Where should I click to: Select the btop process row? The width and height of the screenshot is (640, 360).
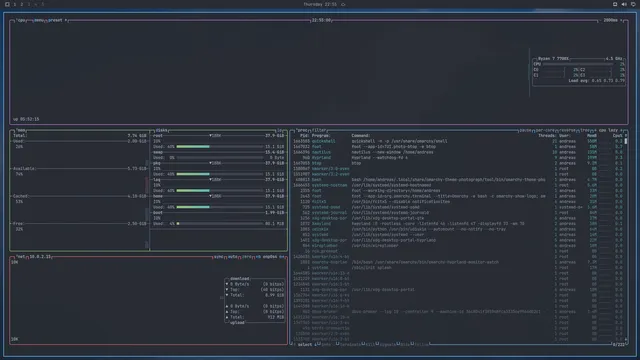click(x=458, y=163)
